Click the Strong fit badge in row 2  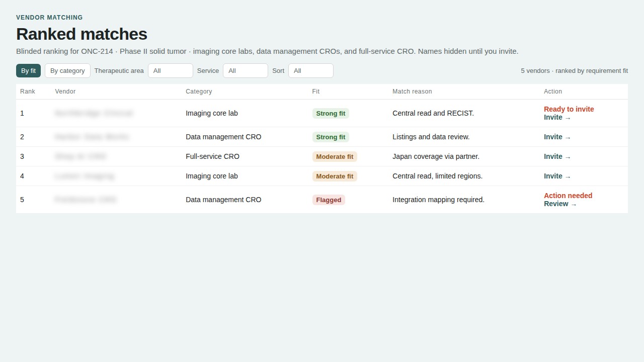pyautogui.click(x=331, y=137)
